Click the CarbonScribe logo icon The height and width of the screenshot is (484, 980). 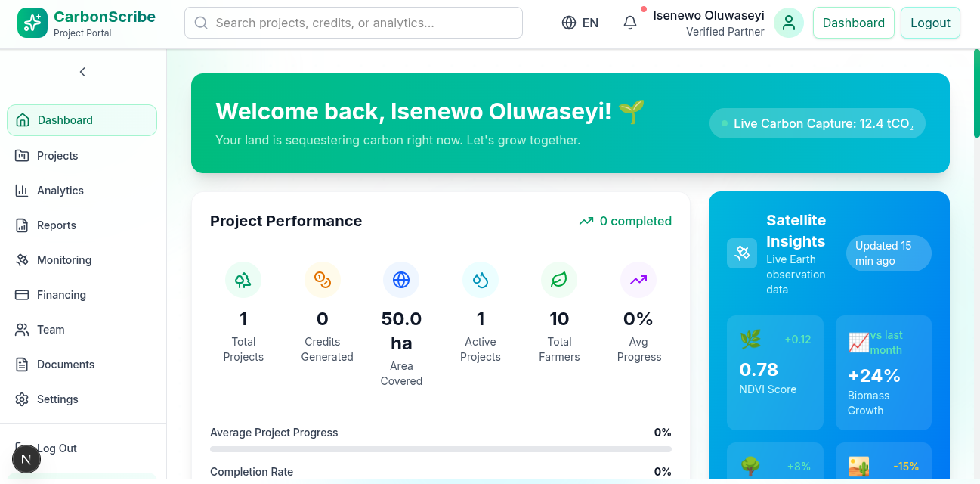coord(32,23)
